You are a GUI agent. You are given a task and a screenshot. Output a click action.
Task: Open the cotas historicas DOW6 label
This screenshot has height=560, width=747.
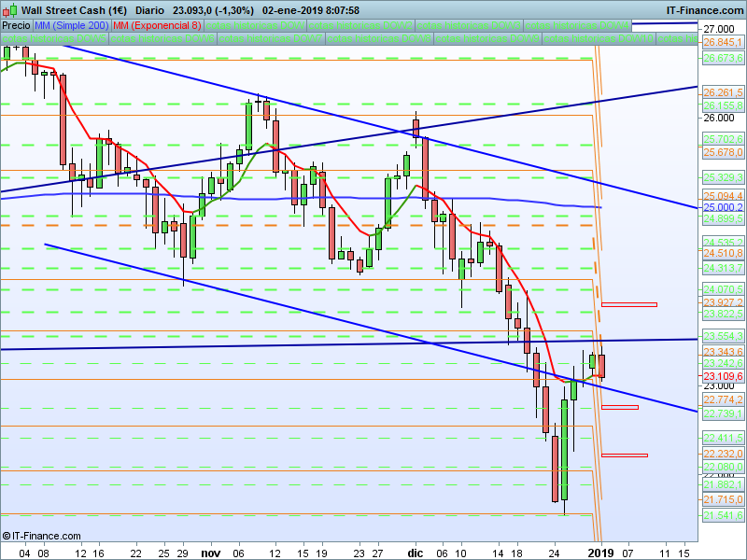pyautogui.click(x=162, y=38)
